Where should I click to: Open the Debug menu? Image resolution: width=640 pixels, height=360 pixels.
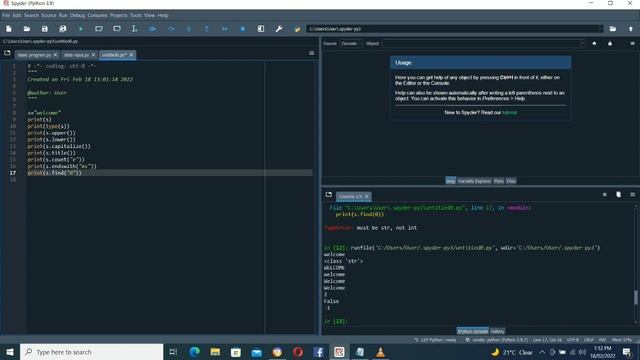pos(78,15)
